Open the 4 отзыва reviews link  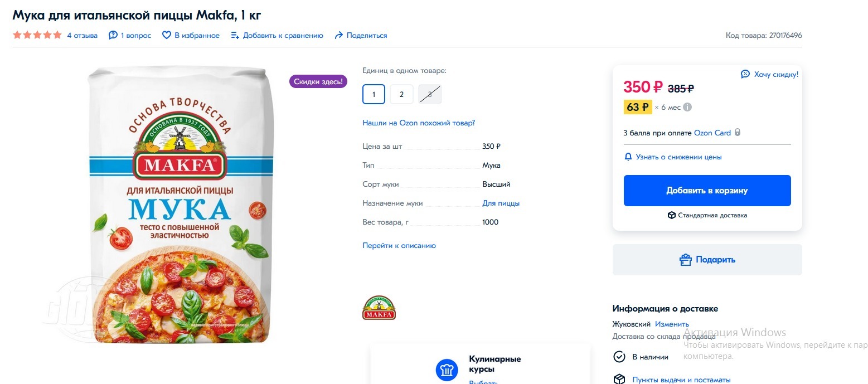click(82, 35)
